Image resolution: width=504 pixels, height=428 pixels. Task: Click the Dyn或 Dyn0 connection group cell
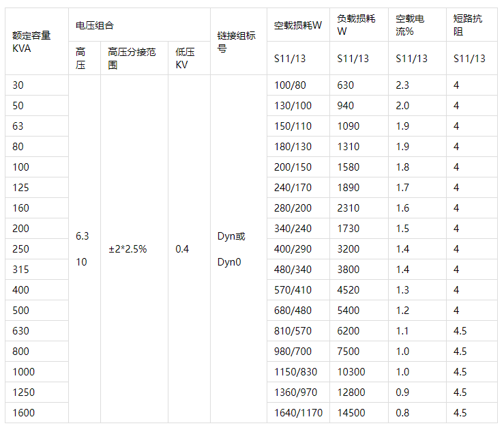[231, 249]
